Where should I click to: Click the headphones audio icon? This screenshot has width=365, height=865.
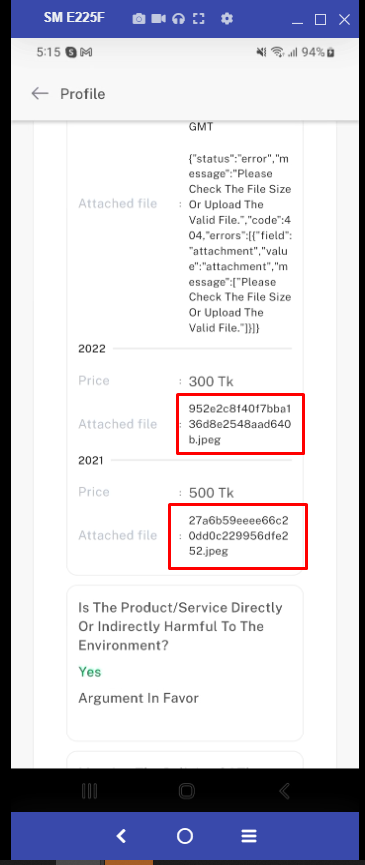tap(178, 19)
